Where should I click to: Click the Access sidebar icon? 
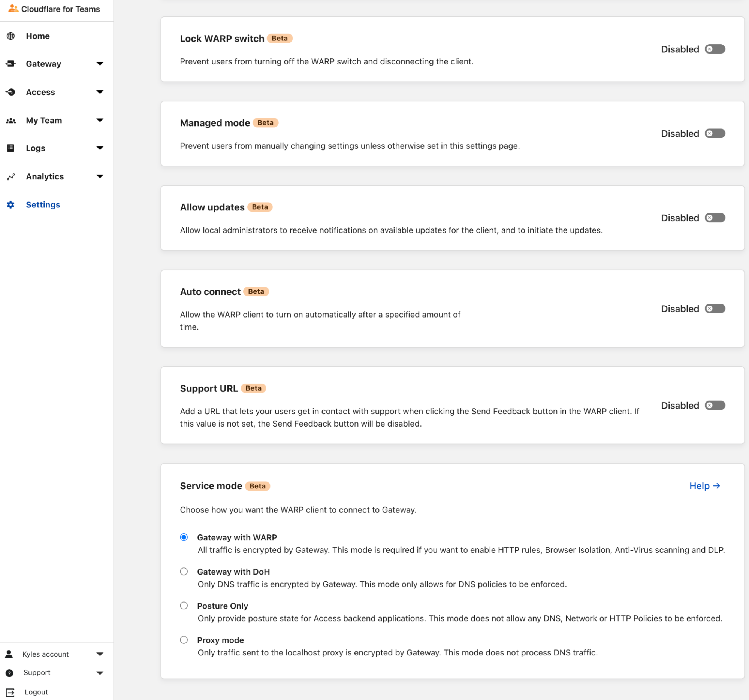10,92
